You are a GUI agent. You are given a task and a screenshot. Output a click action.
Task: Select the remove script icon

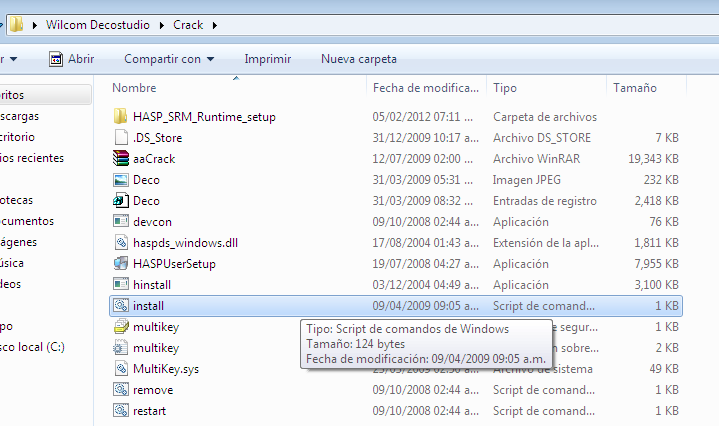121,389
